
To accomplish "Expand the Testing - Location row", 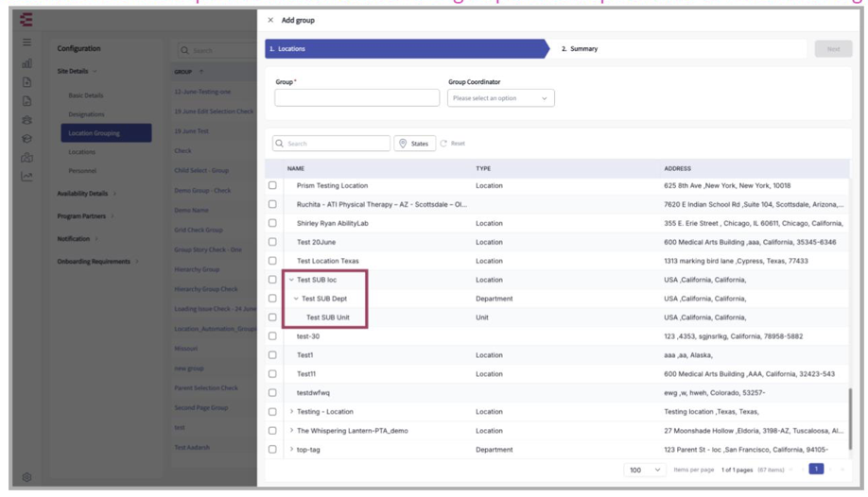I will (x=291, y=412).
